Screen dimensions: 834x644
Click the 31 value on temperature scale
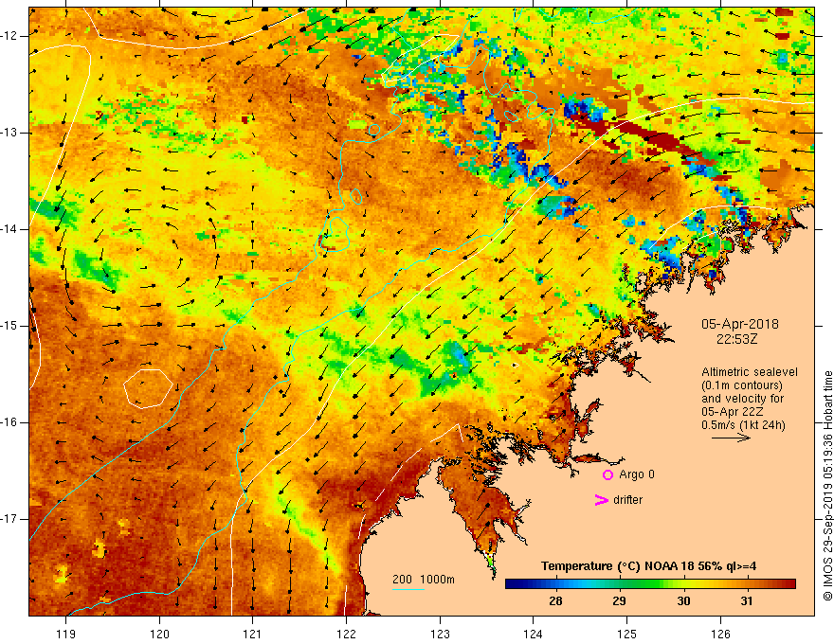(x=747, y=601)
